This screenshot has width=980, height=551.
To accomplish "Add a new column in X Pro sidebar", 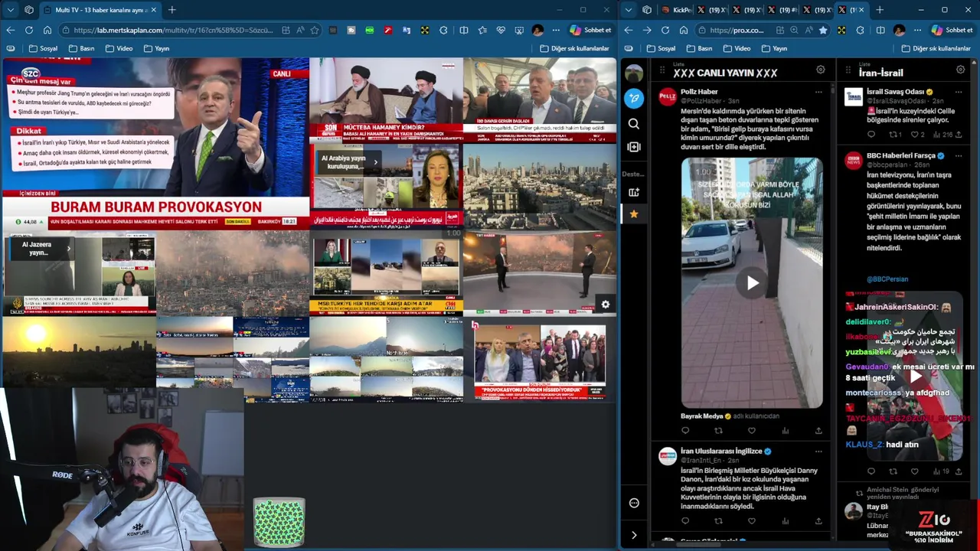I will pyautogui.click(x=634, y=147).
